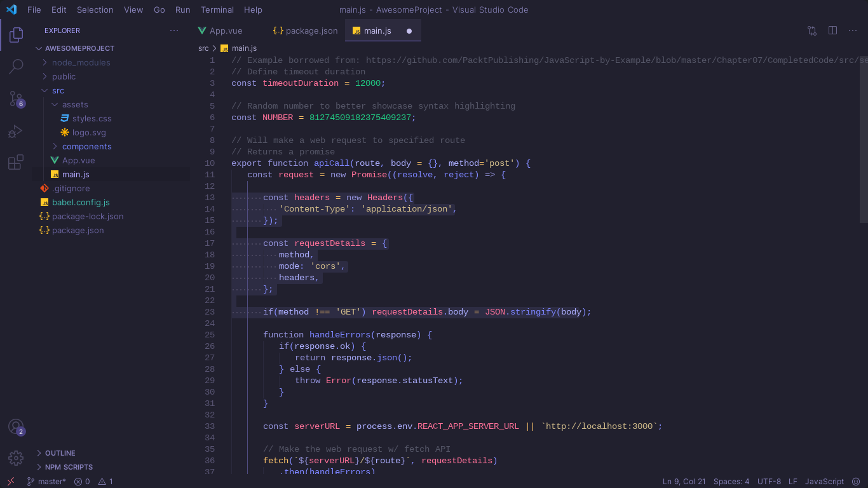Open the Edit menu
Viewport: 868px width, 488px height.
59,10
